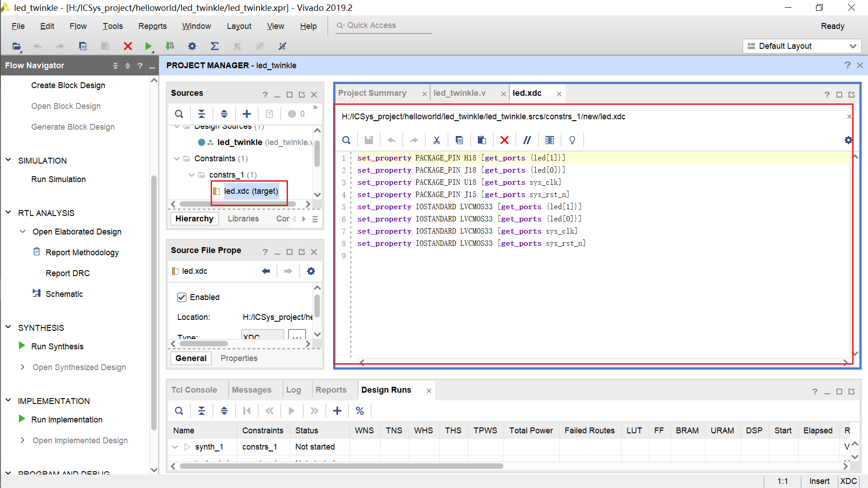Expand Open Synthesized Design
The image size is (868, 488).
tap(23, 367)
